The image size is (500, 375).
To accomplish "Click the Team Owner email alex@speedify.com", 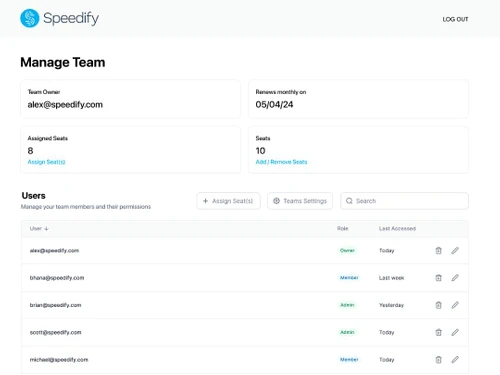I will [65, 105].
